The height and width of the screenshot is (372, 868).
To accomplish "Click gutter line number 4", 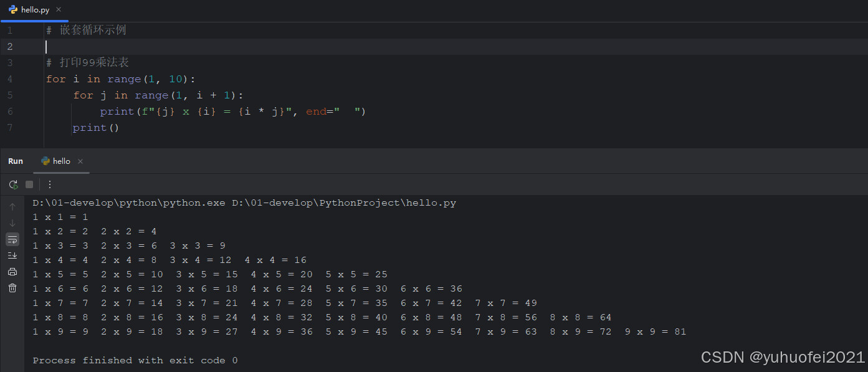I will click(10, 79).
